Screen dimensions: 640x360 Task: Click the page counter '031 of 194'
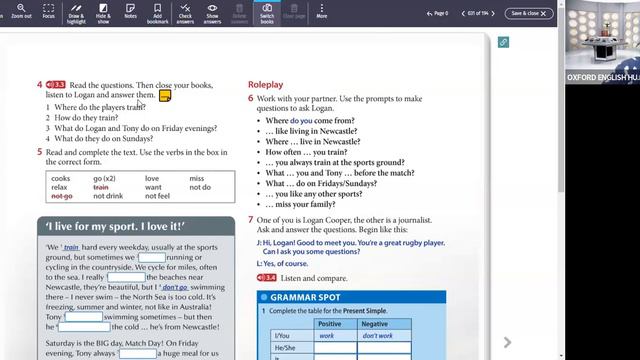pos(478,13)
